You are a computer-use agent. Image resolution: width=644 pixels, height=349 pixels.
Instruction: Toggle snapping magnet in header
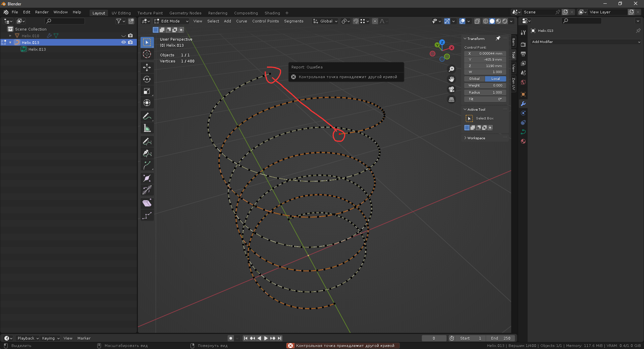[356, 21]
